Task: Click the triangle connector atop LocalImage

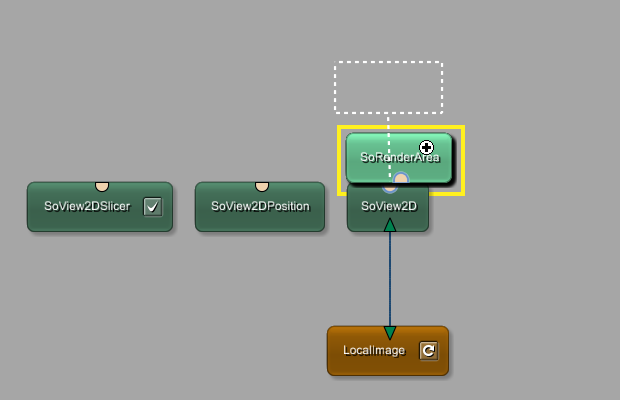Action: [390, 332]
